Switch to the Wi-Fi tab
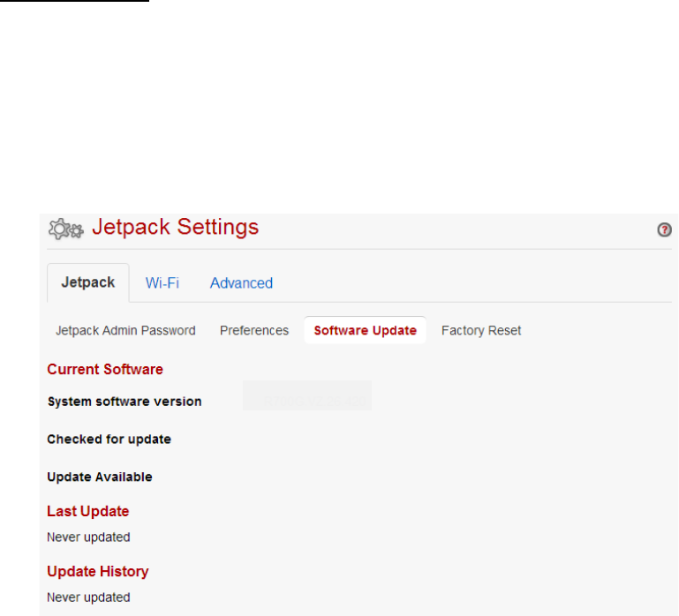The image size is (679, 616). click(162, 283)
